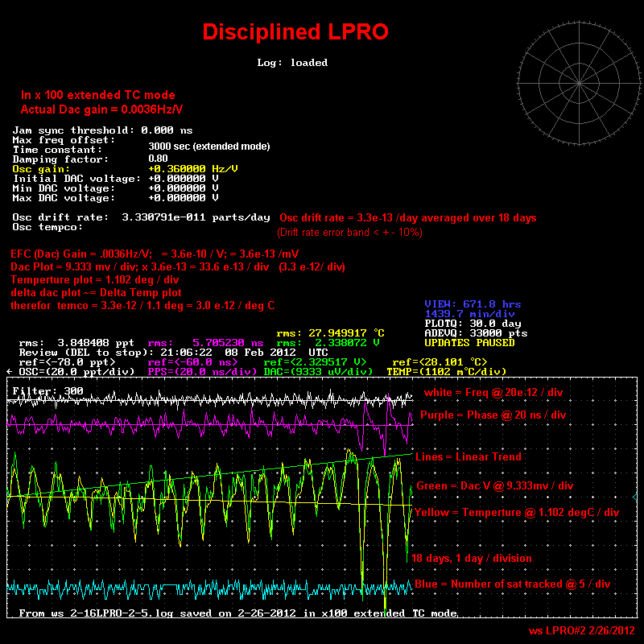Click the 'OSC=(20.0 ppt/div)' scale label

coord(76,372)
